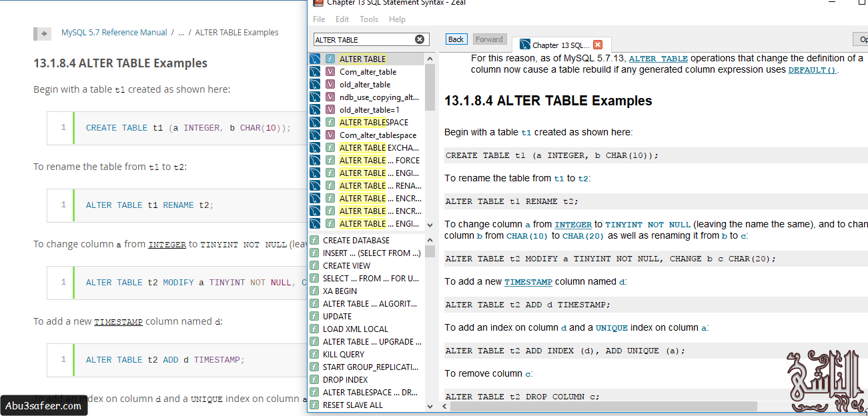This screenshot has height=416, width=868.
Task: Select the SELECT ... FROM ... FOR U... entry
Action: pos(371,278)
